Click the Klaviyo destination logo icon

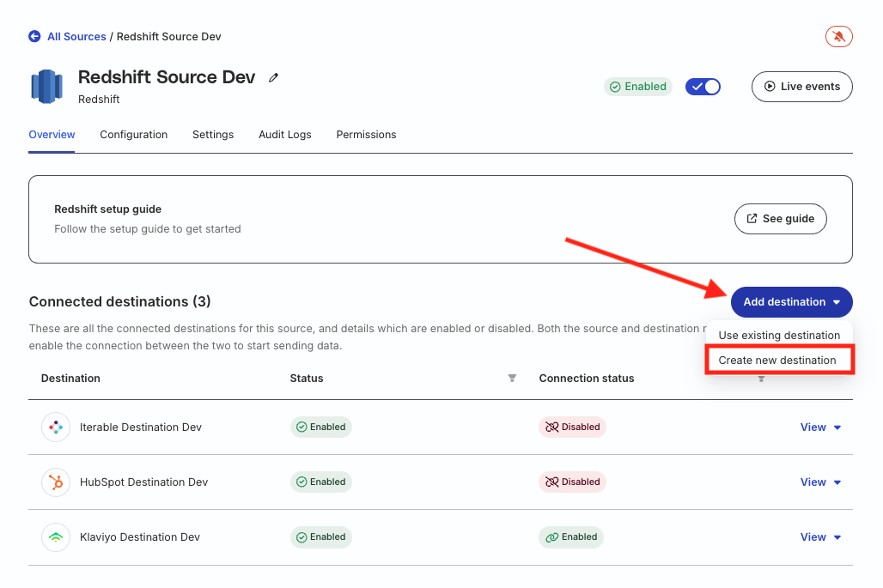point(56,537)
